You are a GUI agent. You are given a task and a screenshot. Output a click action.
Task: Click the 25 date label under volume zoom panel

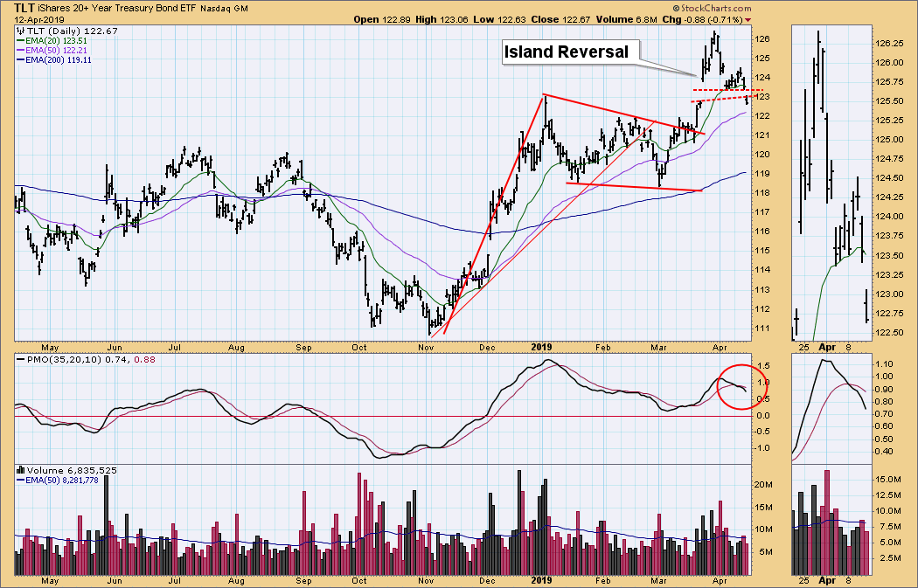tap(803, 580)
